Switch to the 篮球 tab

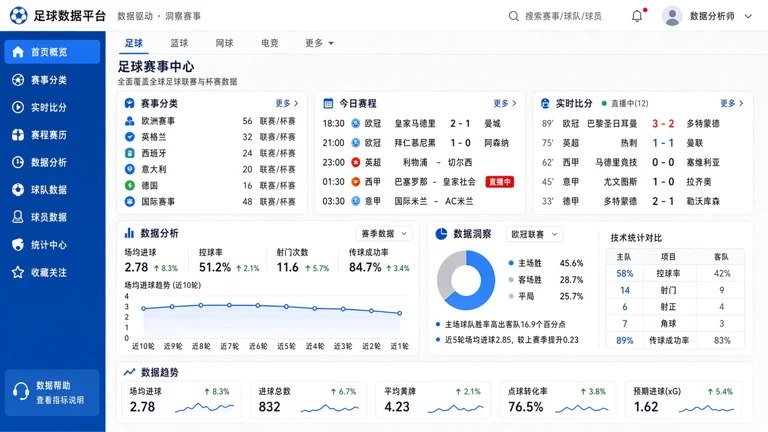coord(179,43)
